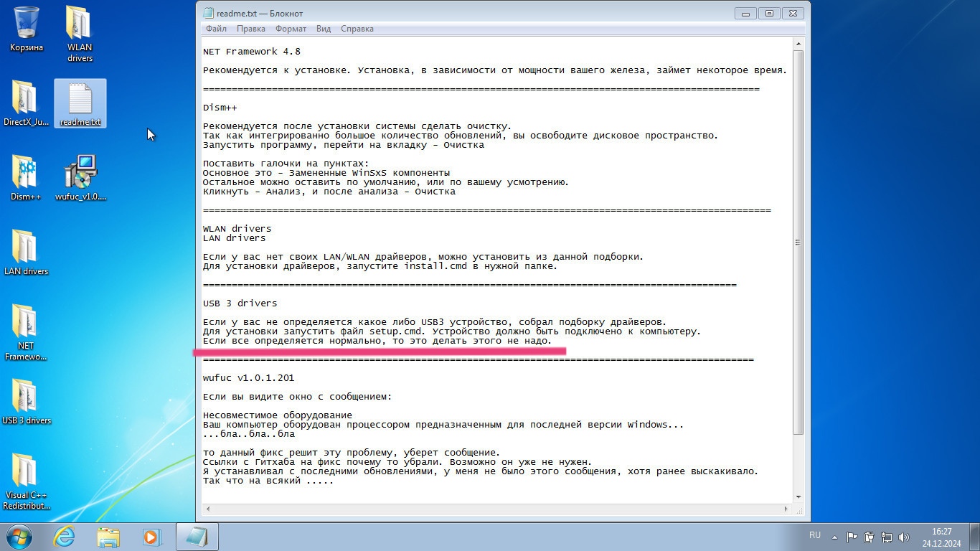The width and height of the screenshot is (980, 551).
Task: Click the RU language indicator
Action: pos(815,536)
